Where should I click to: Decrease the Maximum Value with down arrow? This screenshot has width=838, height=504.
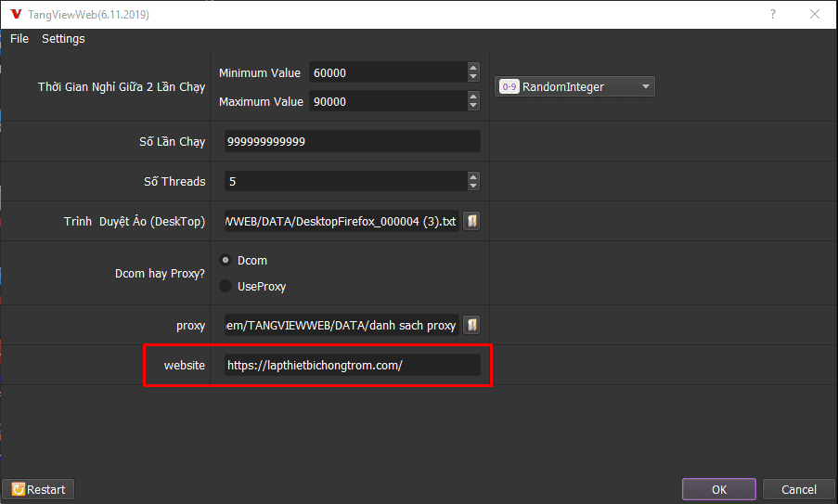[x=473, y=106]
